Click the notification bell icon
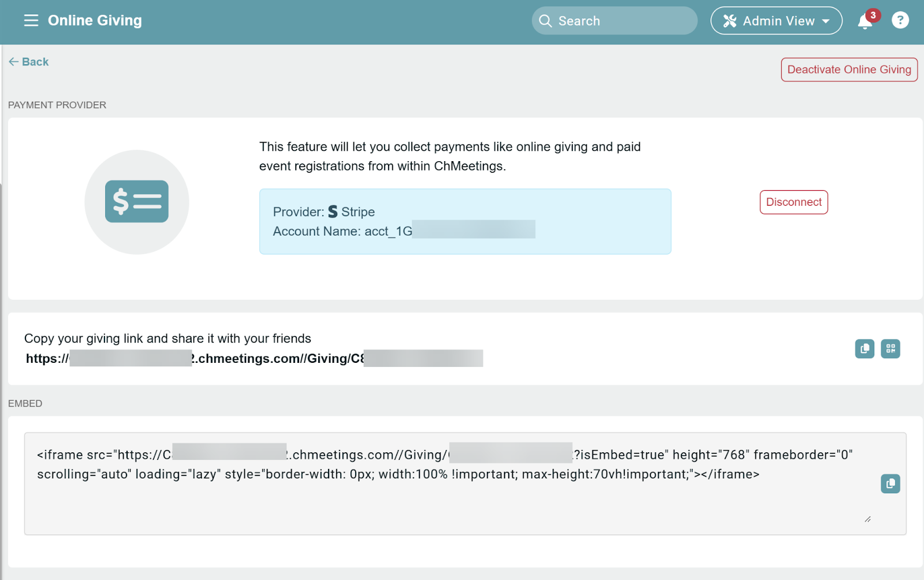Screen dimensions: 924x580 tap(865, 21)
